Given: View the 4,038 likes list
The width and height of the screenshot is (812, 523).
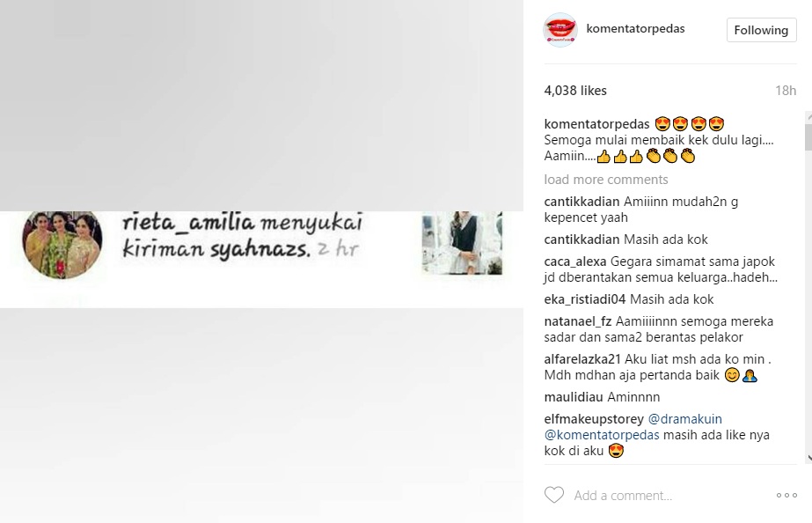Looking at the screenshot, I should pos(575,90).
